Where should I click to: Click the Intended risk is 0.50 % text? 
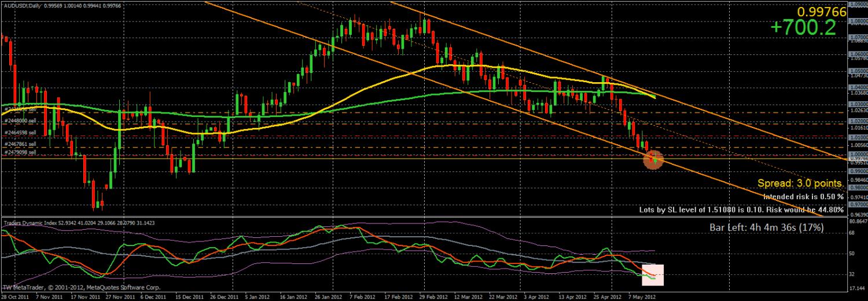[802, 197]
